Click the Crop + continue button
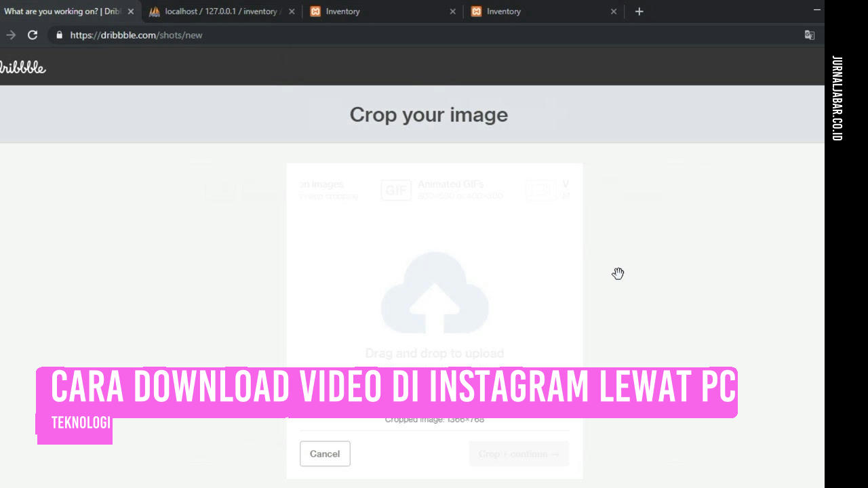Screen dimensions: 868x488 click(519, 454)
